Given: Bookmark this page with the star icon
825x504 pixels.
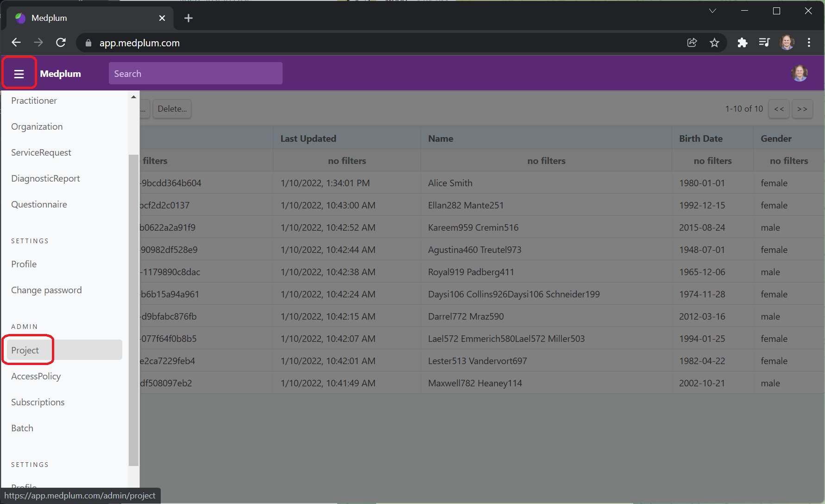Looking at the screenshot, I should pos(715,42).
